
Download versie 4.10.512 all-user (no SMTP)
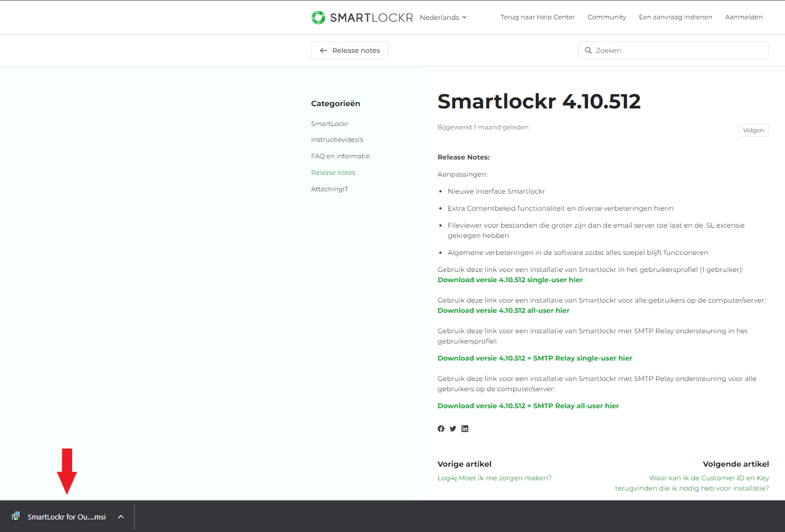(503, 311)
